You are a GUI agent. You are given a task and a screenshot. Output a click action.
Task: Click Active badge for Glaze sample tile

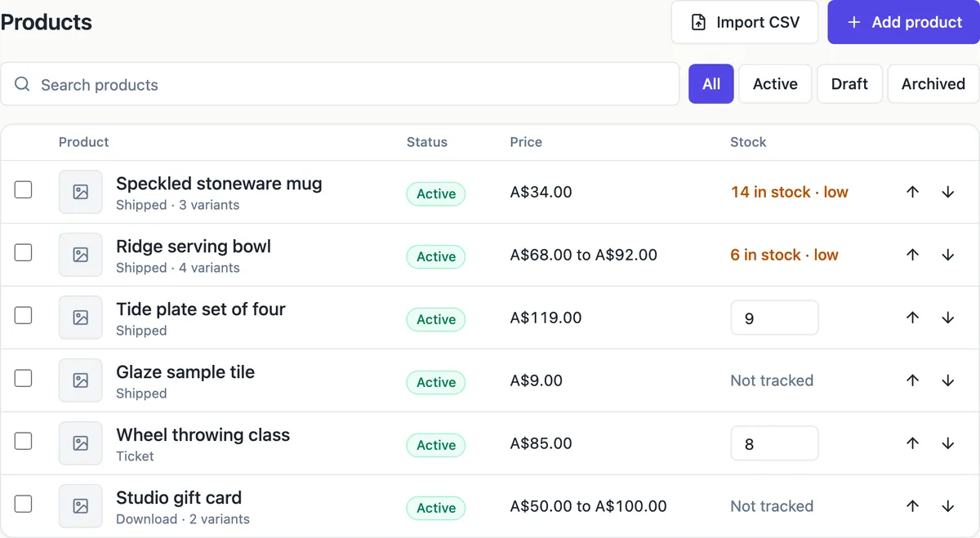pyautogui.click(x=436, y=382)
